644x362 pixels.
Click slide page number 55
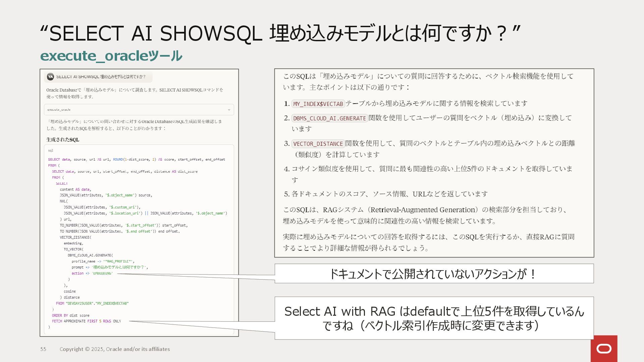pyautogui.click(x=43, y=349)
